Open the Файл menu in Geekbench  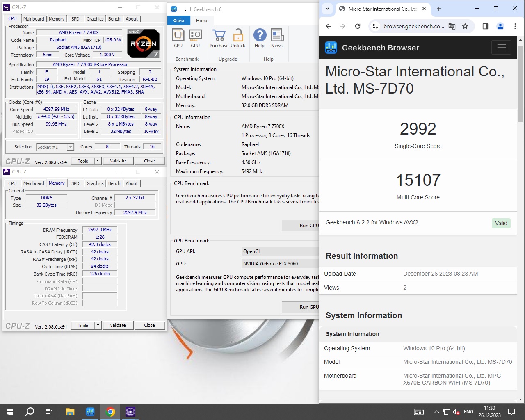click(179, 21)
